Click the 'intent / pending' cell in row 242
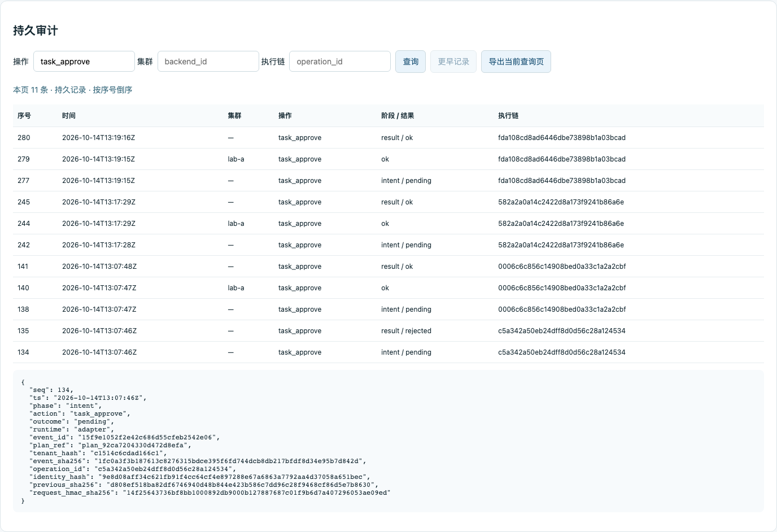The height and width of the screenshot is (532, 777). [406, 245]
